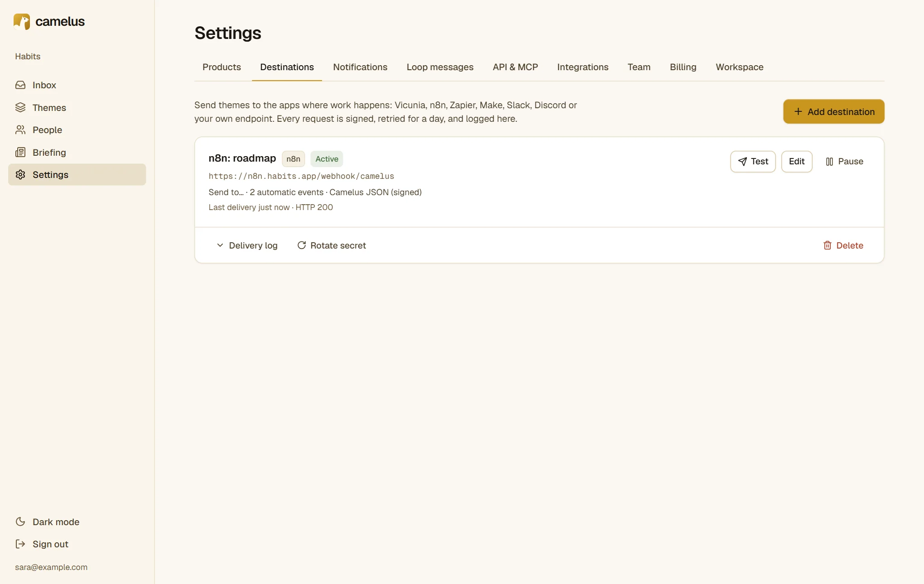Image resolution: width=924 pixels, height=584 pixels.
Task: Click the n8n type badge
Action: point(293,159)
